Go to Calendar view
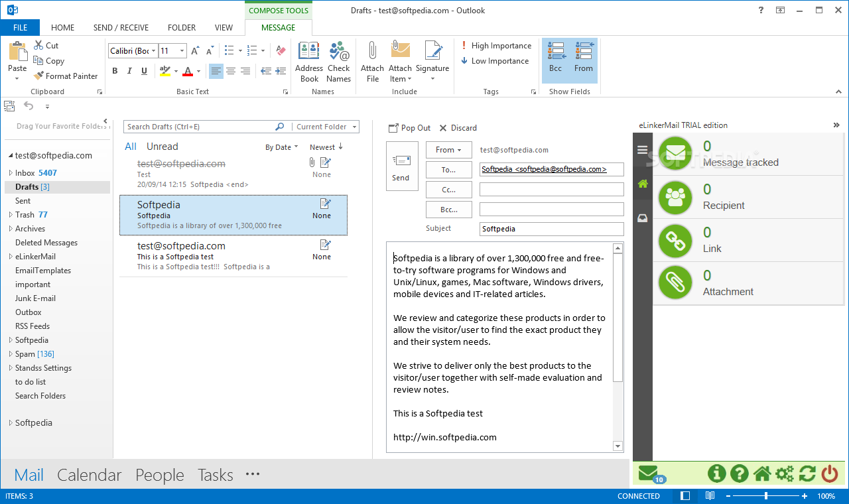This screenshot has height=504, width=849. coord(90,475)
